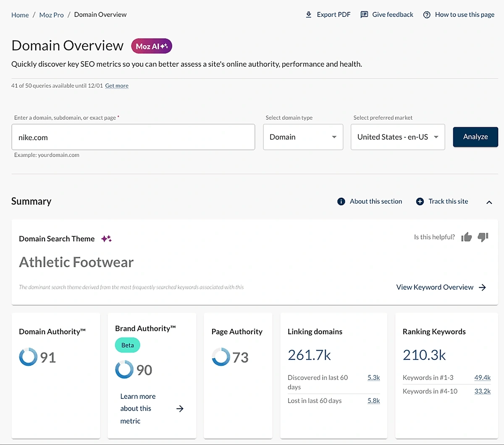Click the sparkle icon beside Domain Search Theme
Image resolution: width=504 pixels, height=445 pixels.
106,238
